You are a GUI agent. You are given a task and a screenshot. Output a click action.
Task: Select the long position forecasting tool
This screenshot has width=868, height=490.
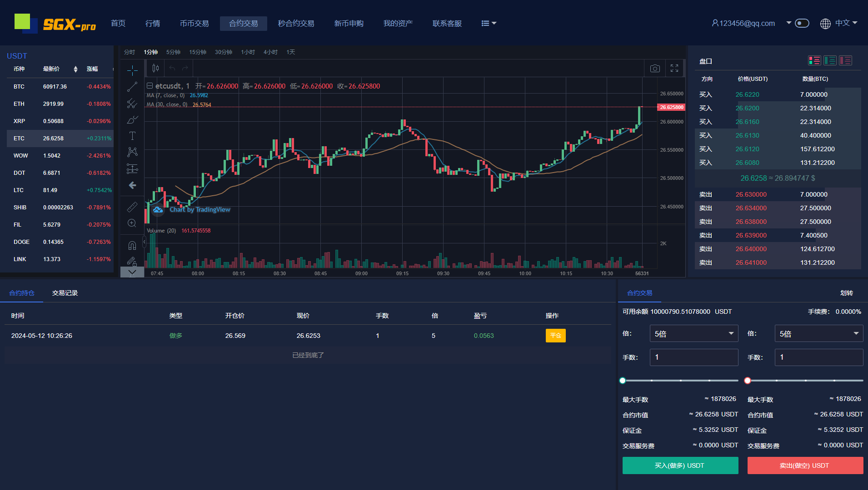(132, 168)
